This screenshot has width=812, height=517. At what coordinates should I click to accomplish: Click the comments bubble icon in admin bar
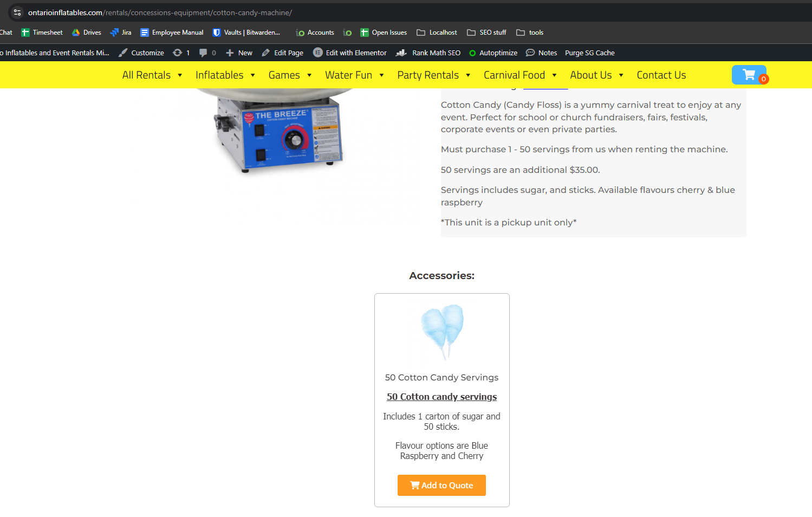(x=204, y=53)
